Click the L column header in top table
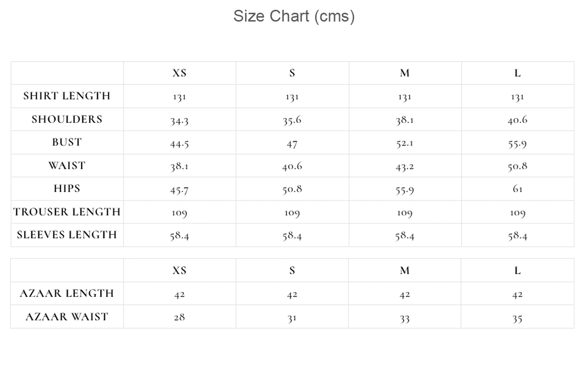Screen dimensions: 588x392 pyautogui.click(x=517, y=73)
